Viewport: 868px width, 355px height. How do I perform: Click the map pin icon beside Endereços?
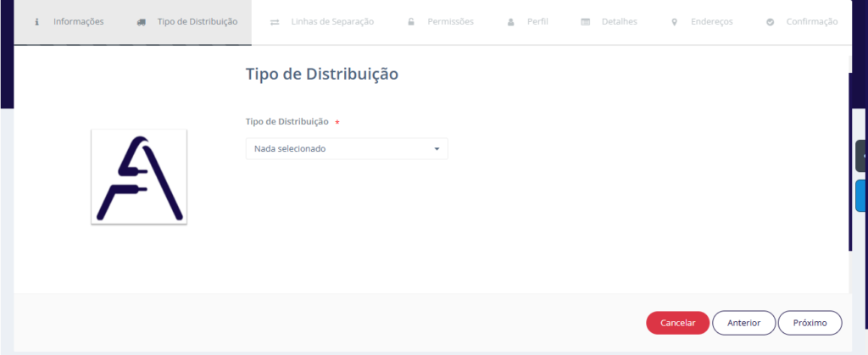[674, 22]
